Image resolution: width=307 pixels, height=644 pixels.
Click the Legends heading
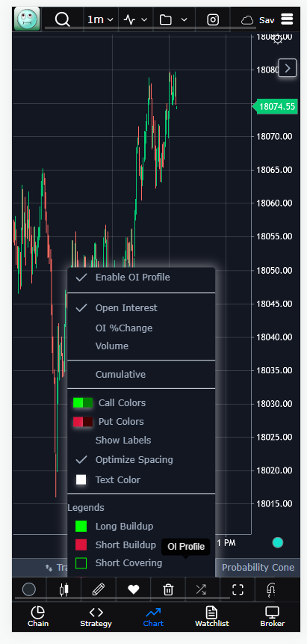(86, 508)
